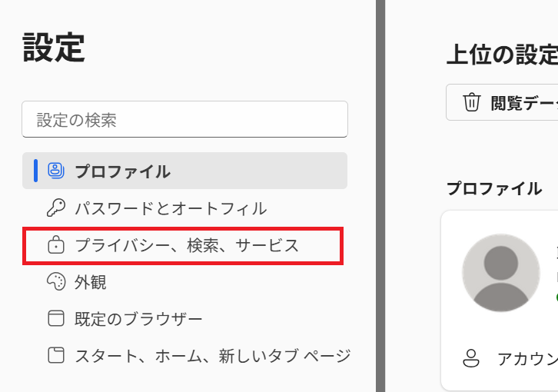Image resolution: width=558 pixels, height=392 pixels.
Task: Click the tab page icon beside スタート、ホーム
Action: 56,356
